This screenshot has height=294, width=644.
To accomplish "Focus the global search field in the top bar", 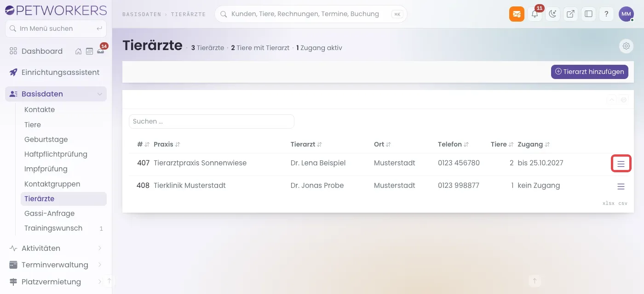I will pyautogui.click(x=311, y=14).
